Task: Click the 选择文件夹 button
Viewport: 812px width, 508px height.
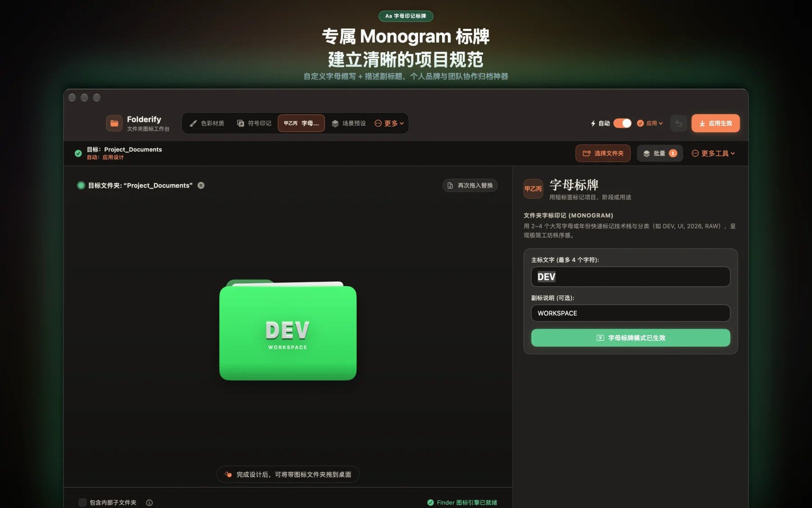Action: click(603, 154)
